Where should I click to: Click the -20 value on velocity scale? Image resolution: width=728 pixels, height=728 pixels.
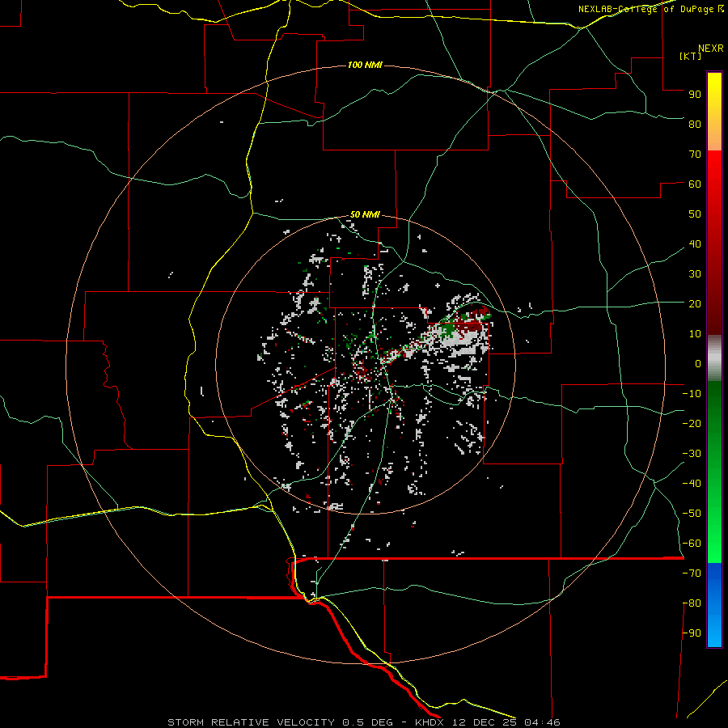tap(692, 423)
